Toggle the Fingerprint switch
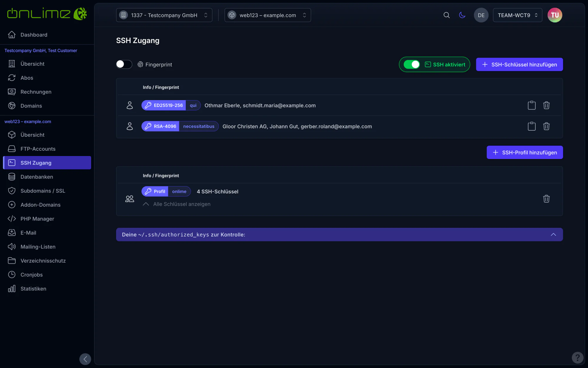 click(124, 64)
